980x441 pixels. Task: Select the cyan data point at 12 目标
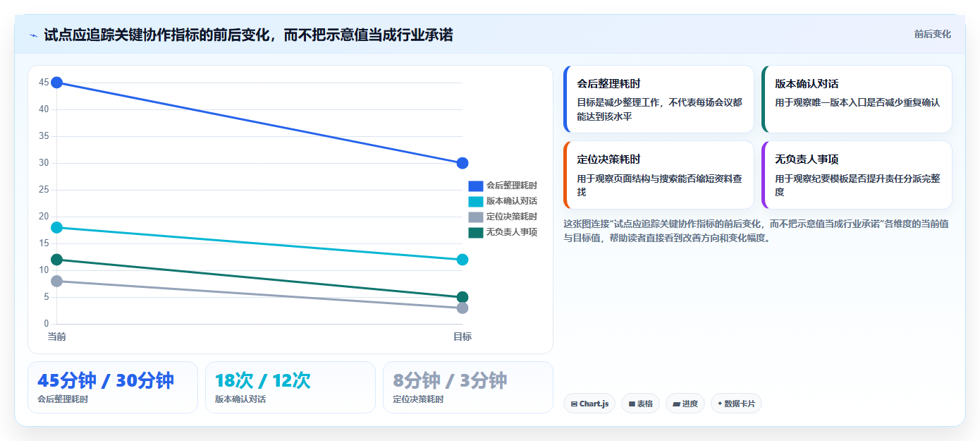(x=463, y=260)
